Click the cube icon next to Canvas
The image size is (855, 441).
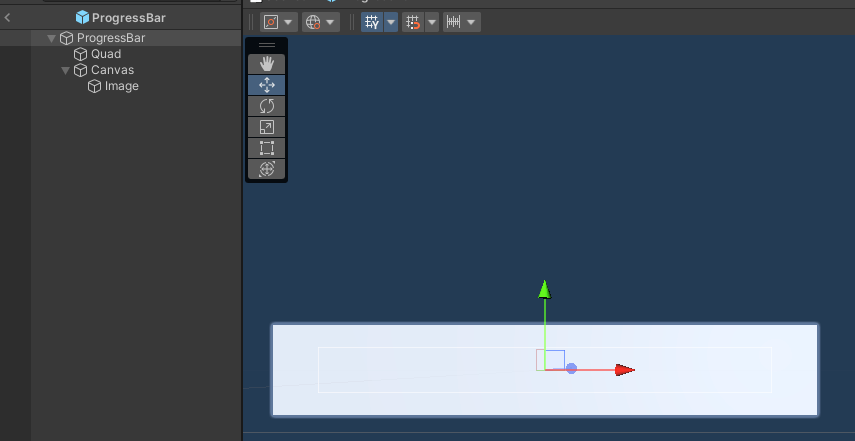coord(81,70)
